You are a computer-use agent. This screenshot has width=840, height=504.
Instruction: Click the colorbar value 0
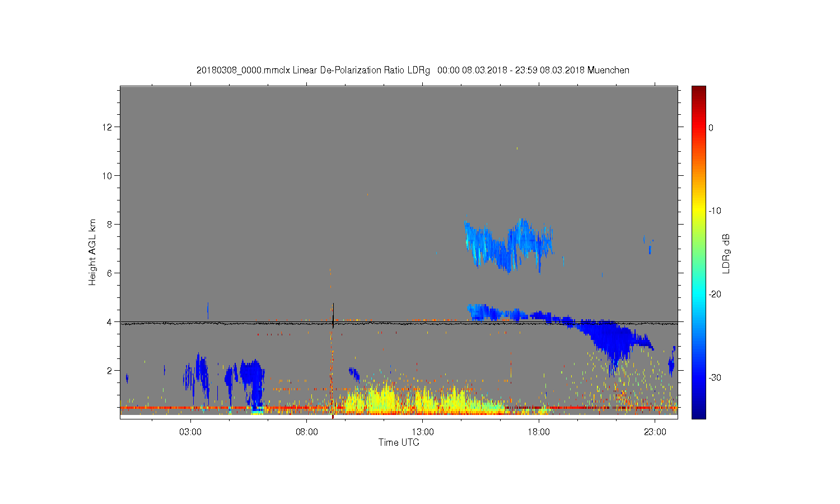tap(711, 128)
